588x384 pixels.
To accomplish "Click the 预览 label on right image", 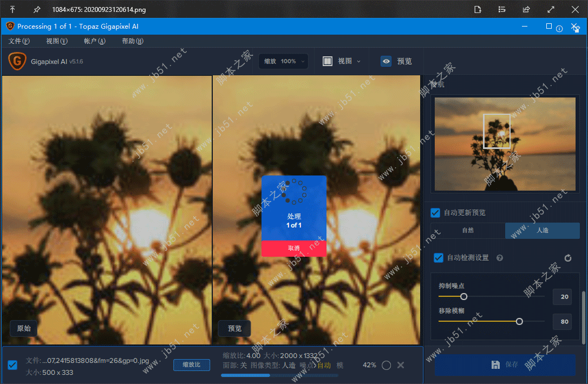I will [235, 328].
